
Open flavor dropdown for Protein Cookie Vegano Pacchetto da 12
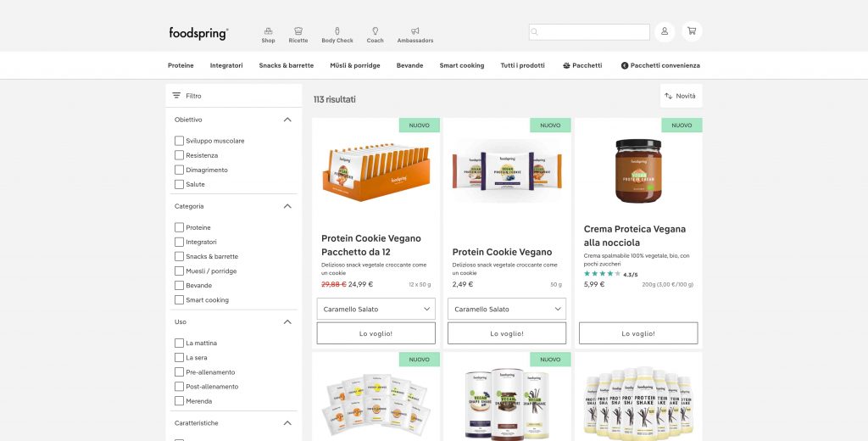click(376, 310)
